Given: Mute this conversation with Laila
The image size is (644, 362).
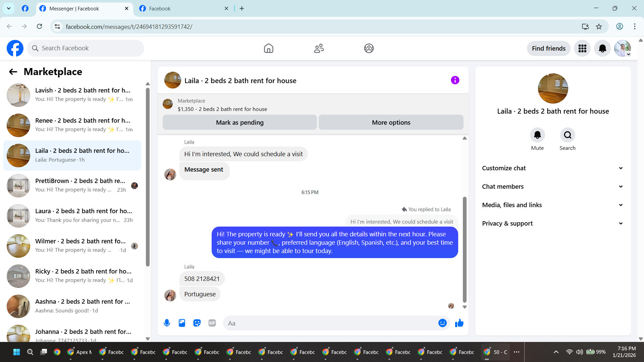Looking at the screenshot, I should point(537,135).
